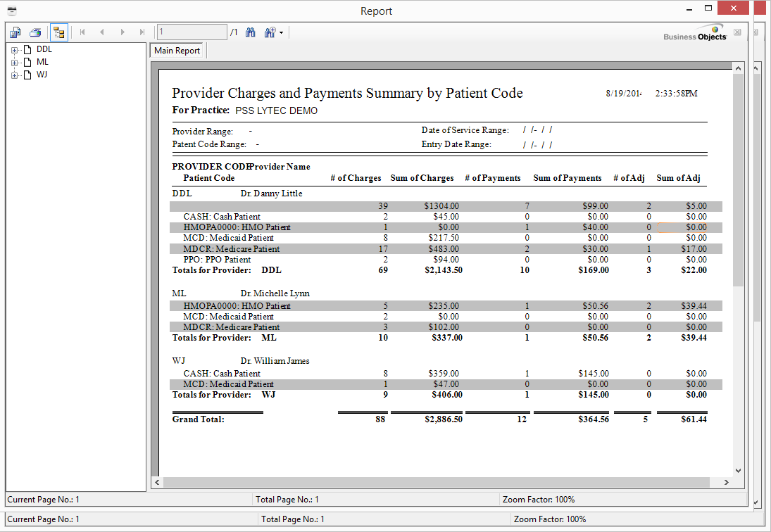Expand the ML group in the tree
The image size is (771, 532).
[14, 63]
